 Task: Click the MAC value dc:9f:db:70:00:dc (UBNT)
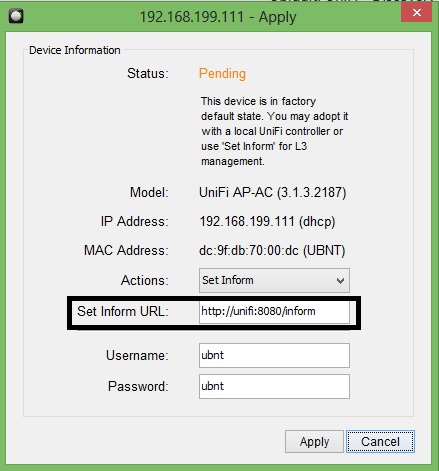(272, 251)
